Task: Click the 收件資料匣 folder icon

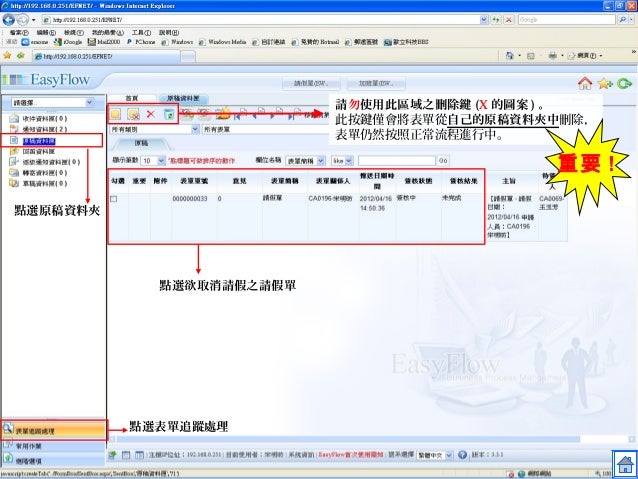Action: (x=14, y=118)
